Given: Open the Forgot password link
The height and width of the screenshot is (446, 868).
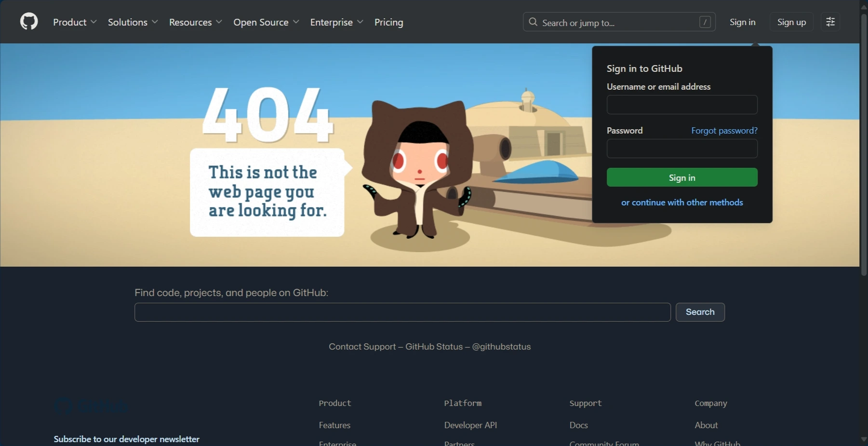Looking at the screenshot, I should tap(724, 131).
